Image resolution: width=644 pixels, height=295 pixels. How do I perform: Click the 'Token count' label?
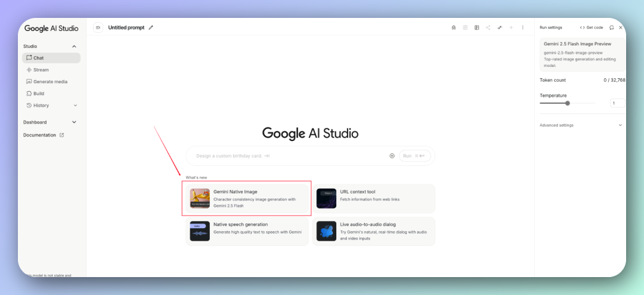click(x=552, y=80)
